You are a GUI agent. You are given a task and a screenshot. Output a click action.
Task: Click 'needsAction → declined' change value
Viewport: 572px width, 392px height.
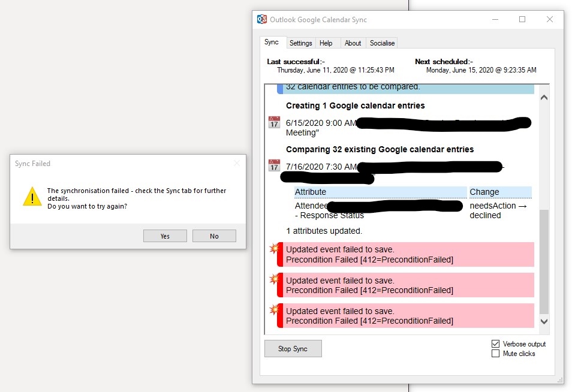coord(498,210)
